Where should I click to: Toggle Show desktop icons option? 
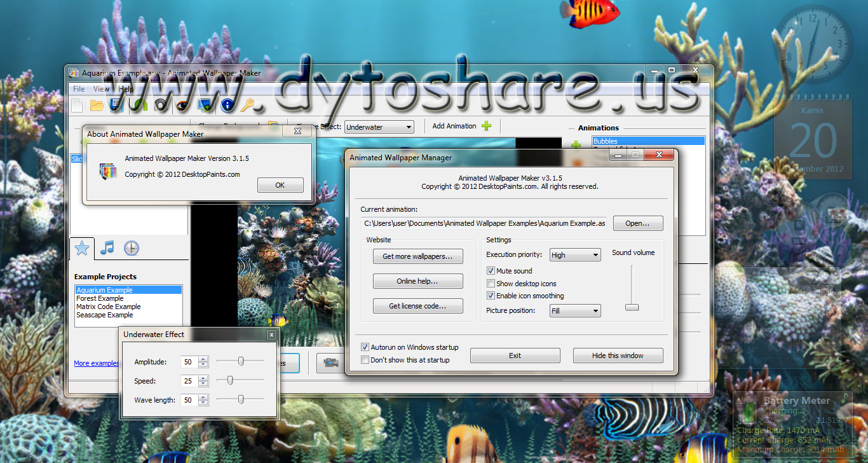tap(491, 283)
